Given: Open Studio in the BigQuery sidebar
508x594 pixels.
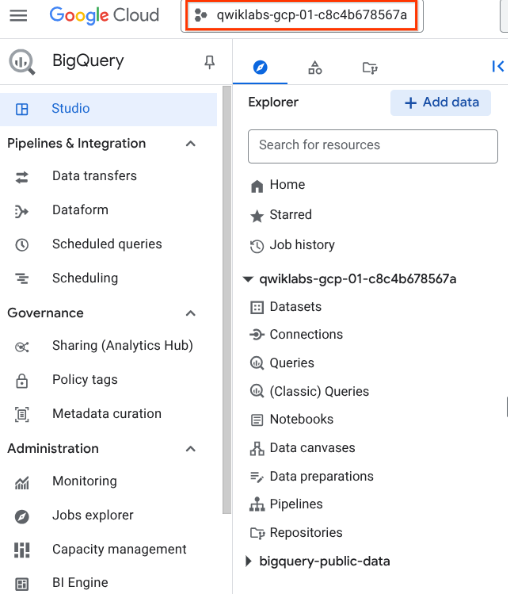Looking at the screenshot, I should tap(108, 109).
